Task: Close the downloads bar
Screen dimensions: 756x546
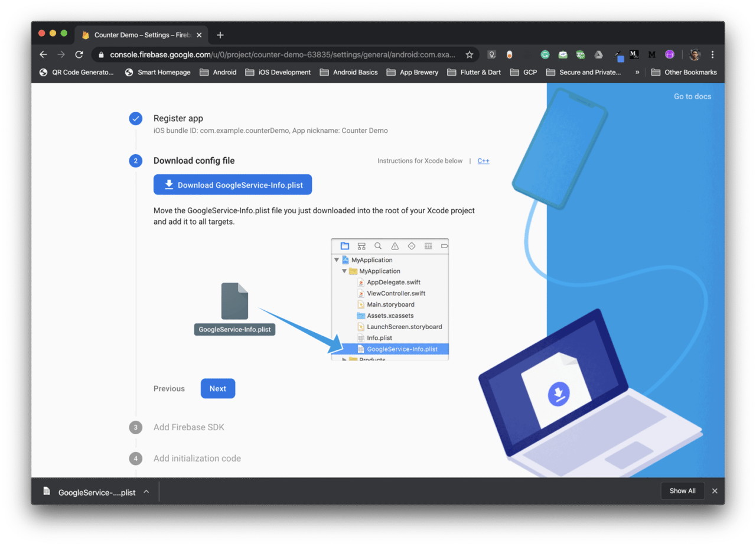Action: coord(715,491)
